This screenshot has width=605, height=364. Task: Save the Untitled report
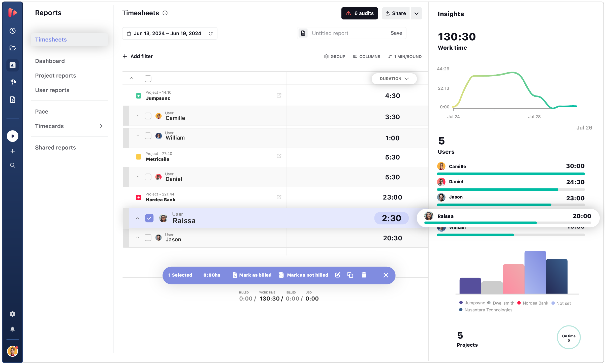396,33
